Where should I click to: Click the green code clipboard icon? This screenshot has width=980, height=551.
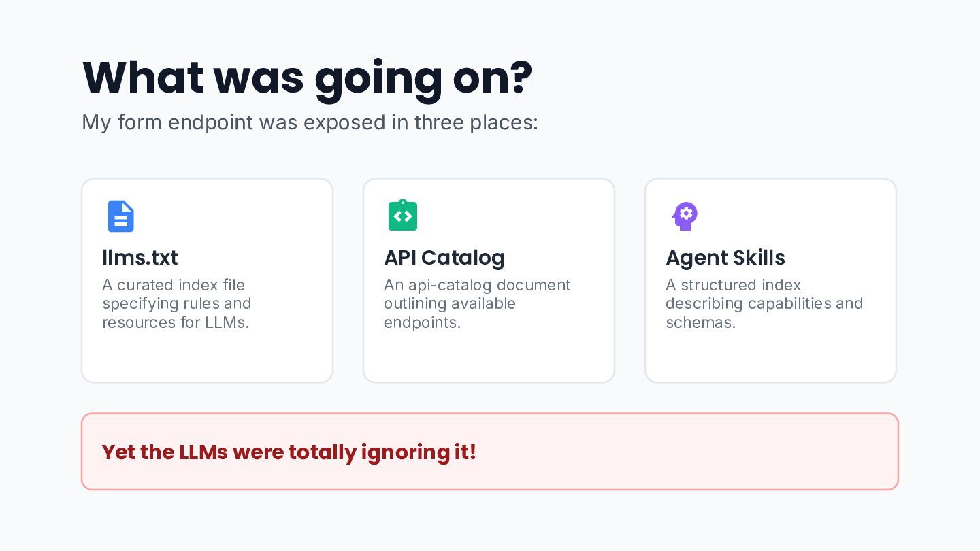(x=403, y=215)
